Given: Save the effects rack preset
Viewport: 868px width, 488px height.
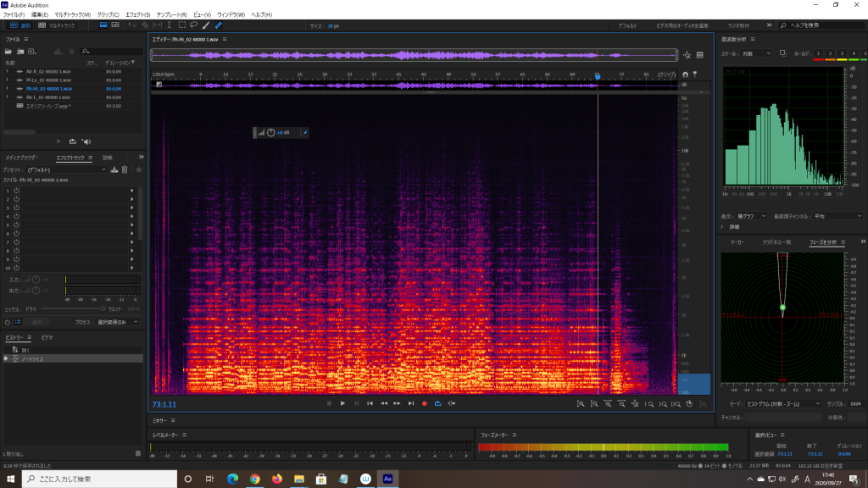Looking at the screenshot, I should click(x=114, y=169).
